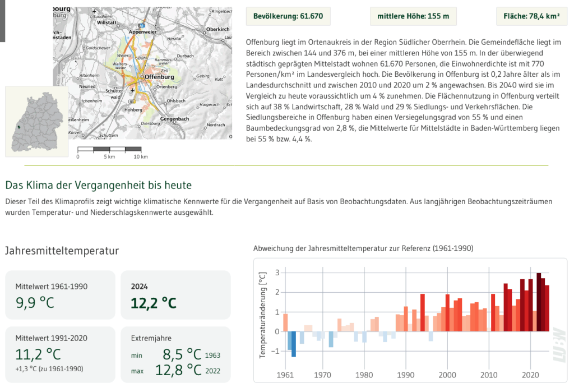Screen dimensions: 574x392
Task: Select the Mittelwert 1961-1990 temperature card
Action: [60, 295]
